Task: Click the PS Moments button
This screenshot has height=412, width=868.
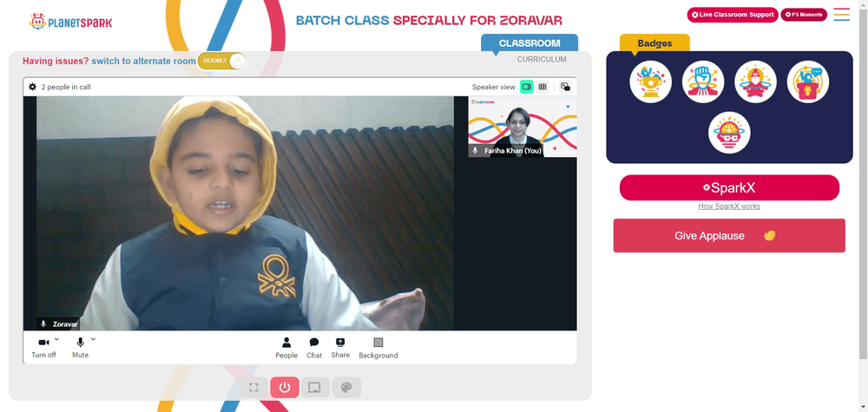Action: [804, 15]
